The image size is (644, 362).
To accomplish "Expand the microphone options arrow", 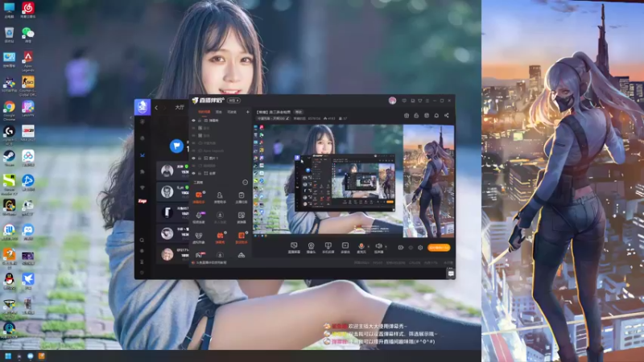I will pos(368,247).
